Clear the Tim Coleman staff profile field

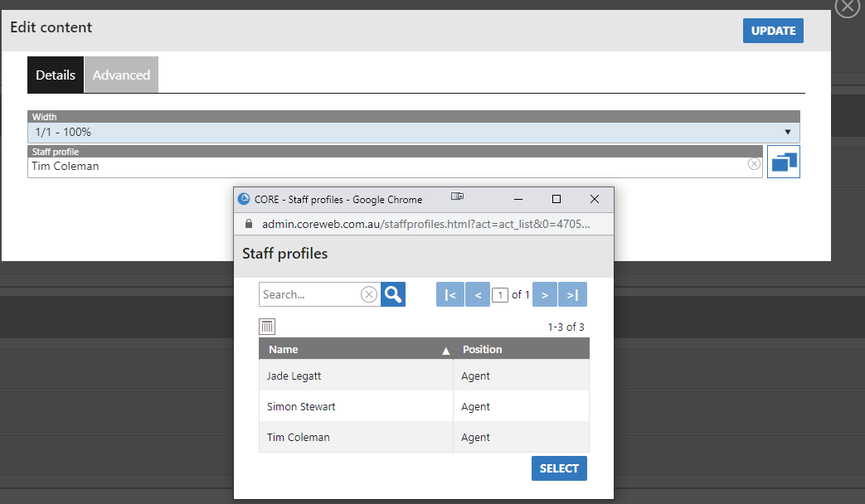[x=754, y=164]
